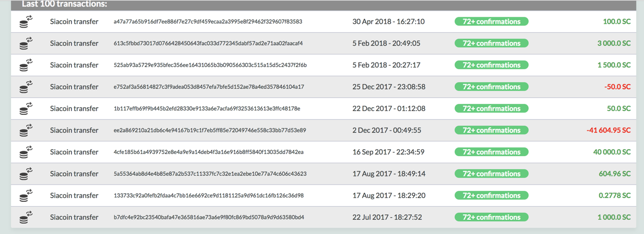Click the 16 Sep 2017 timestamp
The image size is (644, 234).
tap(388, 152)
